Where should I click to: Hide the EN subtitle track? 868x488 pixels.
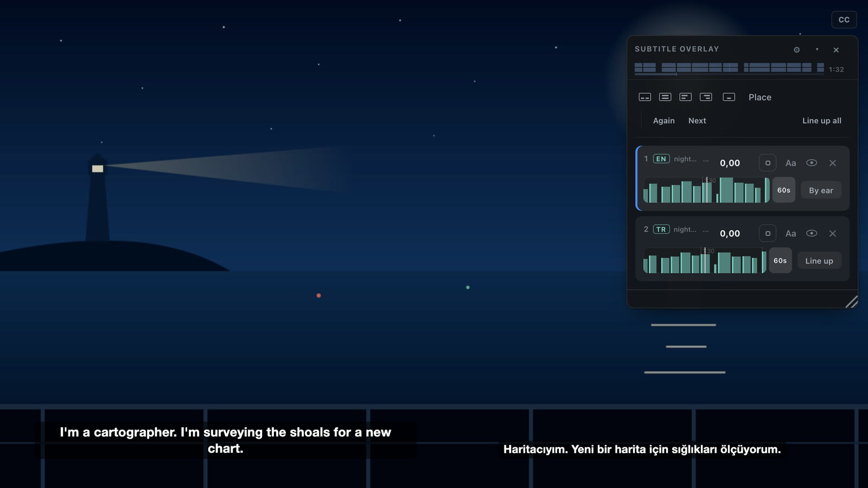pyautogui.click(x=812, y=163)
